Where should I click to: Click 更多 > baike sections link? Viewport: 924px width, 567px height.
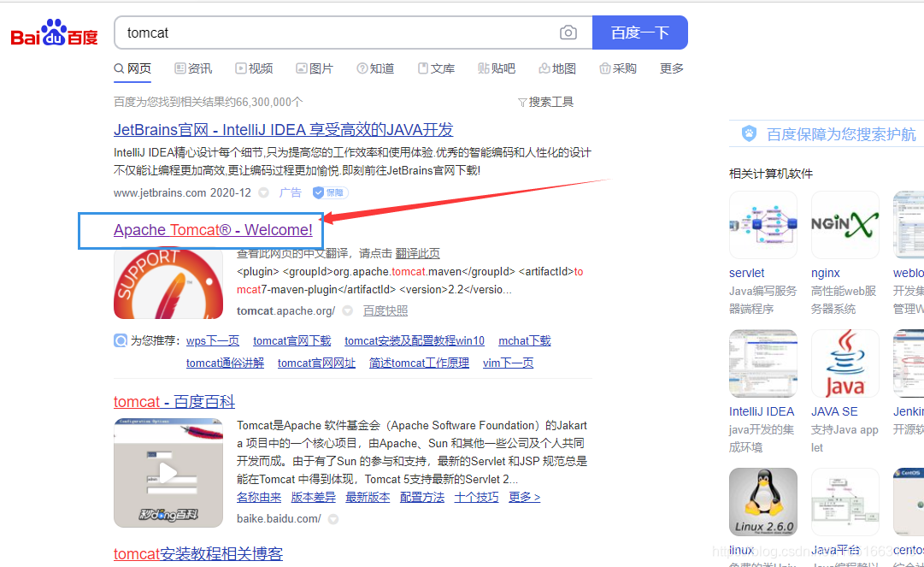click(525, 498)
